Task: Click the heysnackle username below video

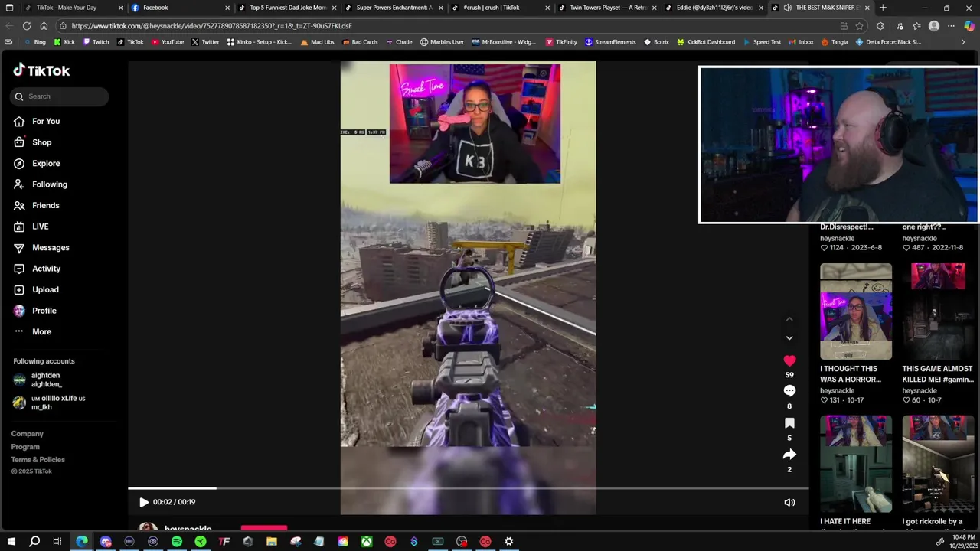Action: [x=188, y=529]
